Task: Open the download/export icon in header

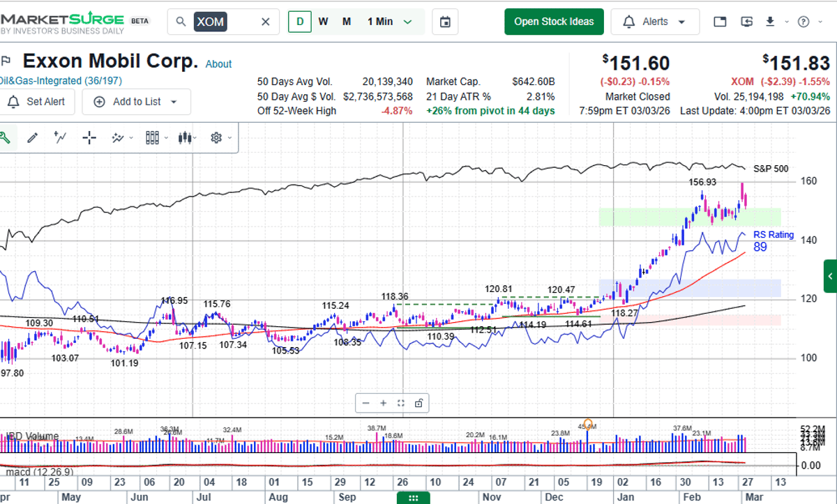Action: pyautogui.click(x=769, y=22)
